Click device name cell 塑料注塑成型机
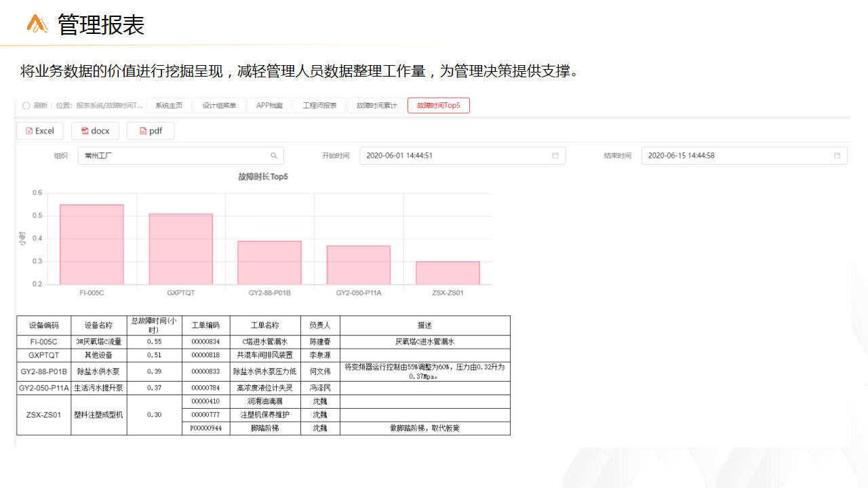868x488 pixels. pos(98,415)
